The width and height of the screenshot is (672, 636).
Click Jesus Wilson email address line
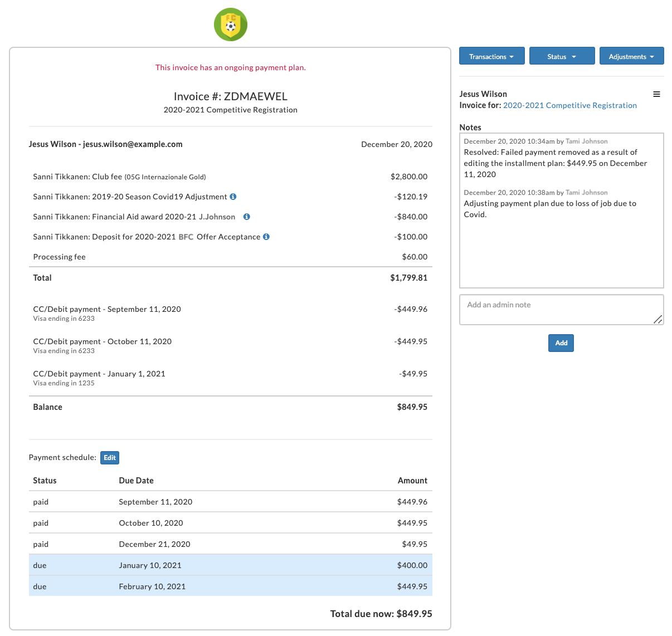[106, 144]
